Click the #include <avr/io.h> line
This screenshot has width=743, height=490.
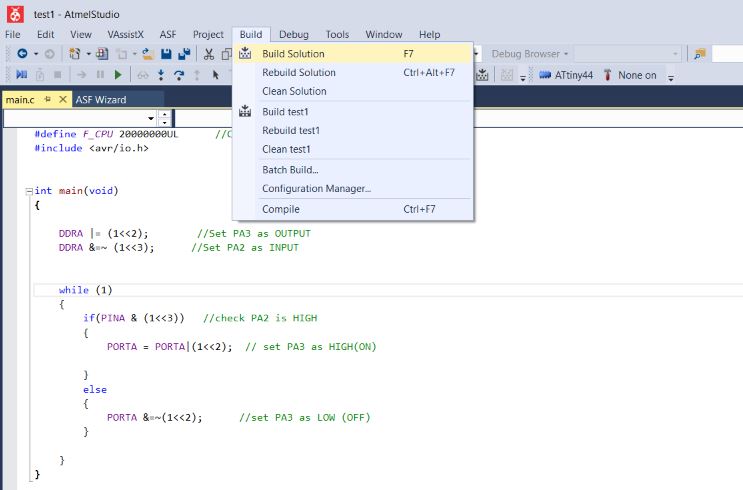coord(91,148)
